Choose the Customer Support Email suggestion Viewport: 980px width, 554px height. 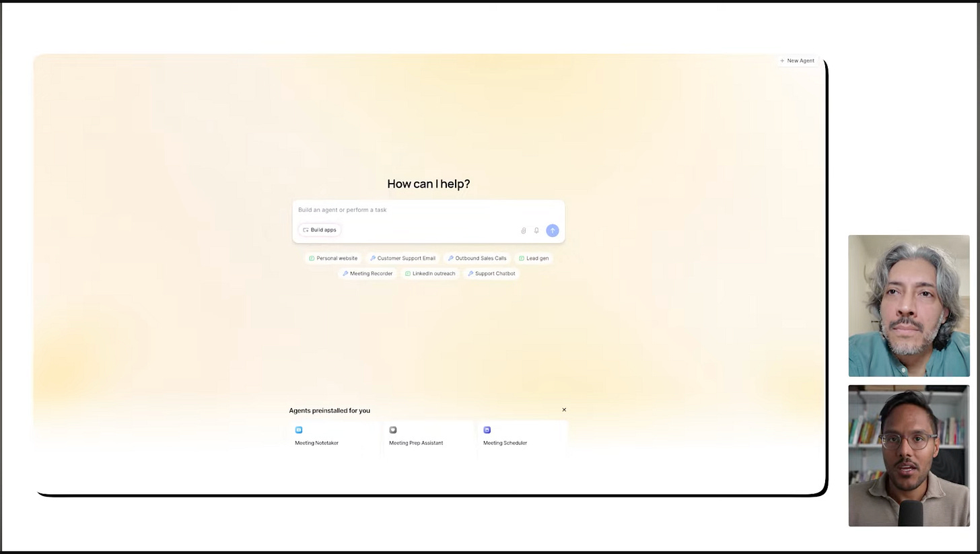point(403,258)
